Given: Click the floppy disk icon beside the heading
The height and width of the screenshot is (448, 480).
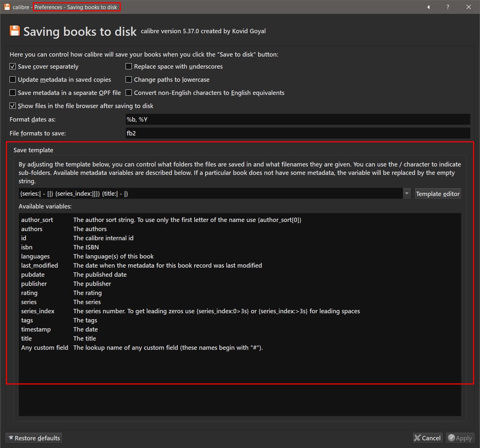Looking at the screenshot, I should pos(15,31).
